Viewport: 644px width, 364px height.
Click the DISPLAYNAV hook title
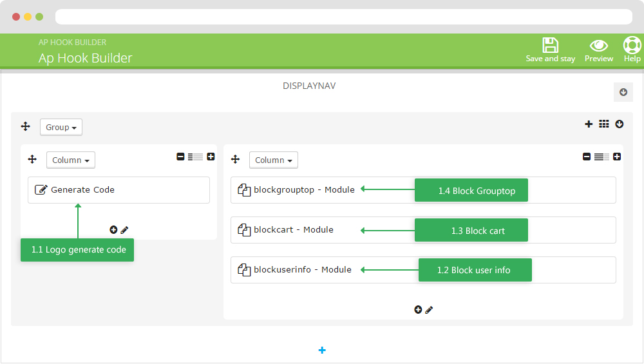(309, 86)
